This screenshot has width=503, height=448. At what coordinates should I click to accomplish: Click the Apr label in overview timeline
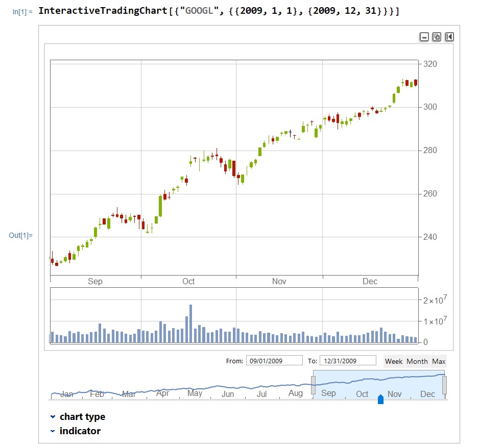point(162,393)
